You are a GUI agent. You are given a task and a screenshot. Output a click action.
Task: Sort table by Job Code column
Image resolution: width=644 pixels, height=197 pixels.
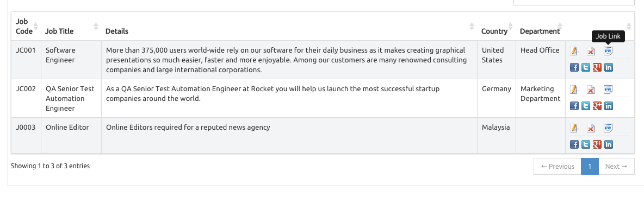26,26
